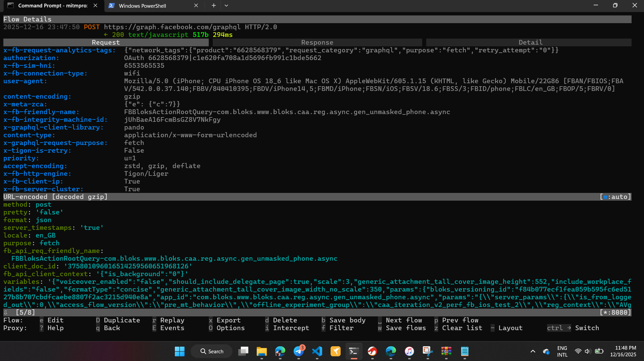Open iTunes music app from the taskbar
The width and height of the screenshot is (644, 361).
click(x=409, y=351)
